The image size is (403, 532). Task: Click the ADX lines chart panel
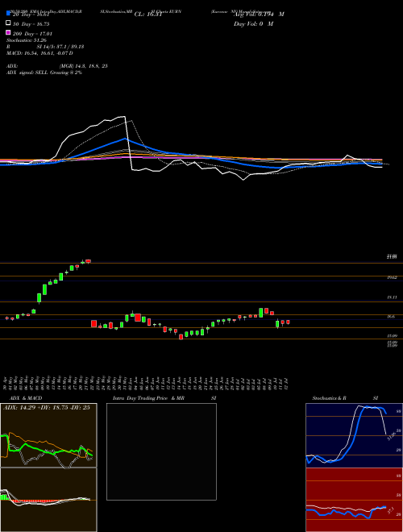tap(48, 435)
